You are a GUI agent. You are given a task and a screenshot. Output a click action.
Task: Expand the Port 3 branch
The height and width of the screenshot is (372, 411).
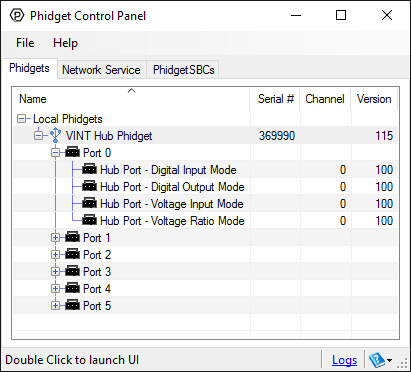click(x=55, y=272)
